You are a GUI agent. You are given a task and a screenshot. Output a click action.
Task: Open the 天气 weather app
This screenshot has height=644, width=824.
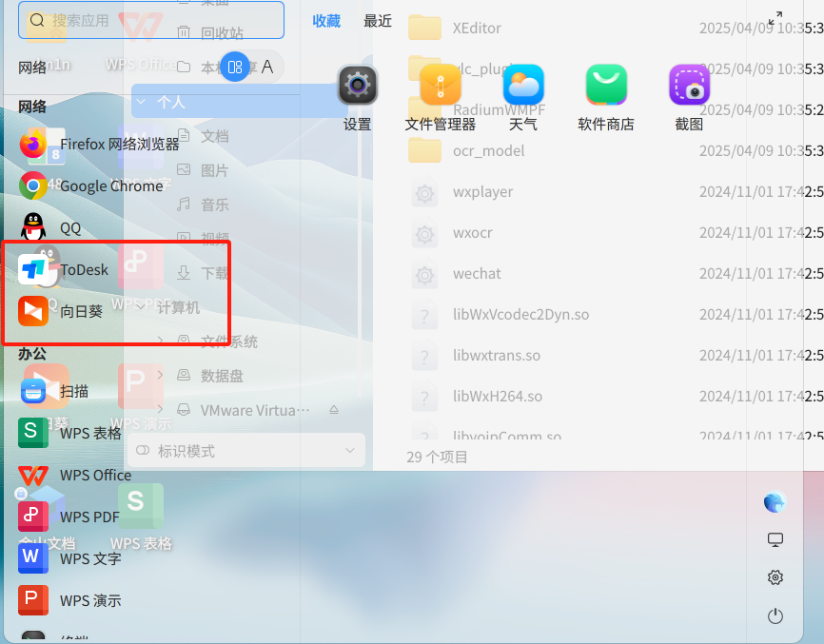[523, 99]
